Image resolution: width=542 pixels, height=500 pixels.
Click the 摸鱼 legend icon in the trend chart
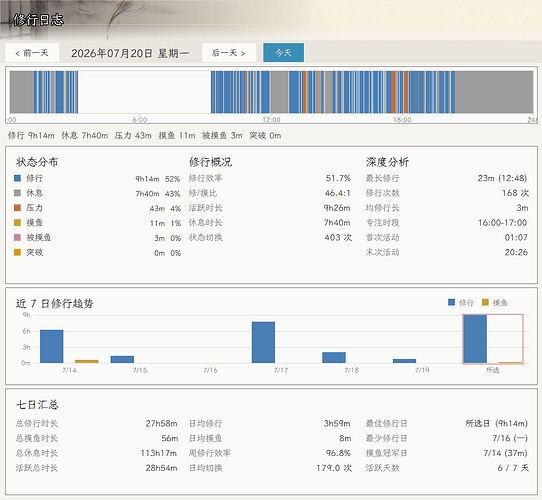(x=485, y=302)
